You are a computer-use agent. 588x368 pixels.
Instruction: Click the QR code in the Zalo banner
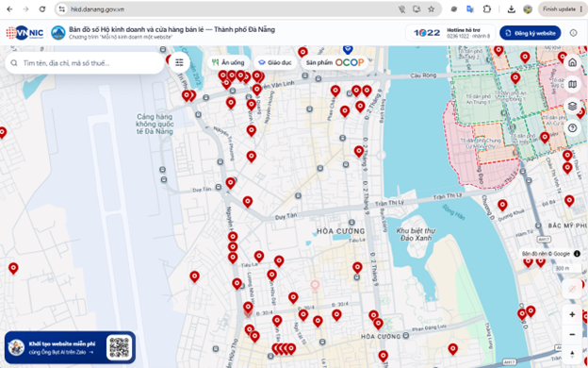pyautogui.click(x=120, y=348)
